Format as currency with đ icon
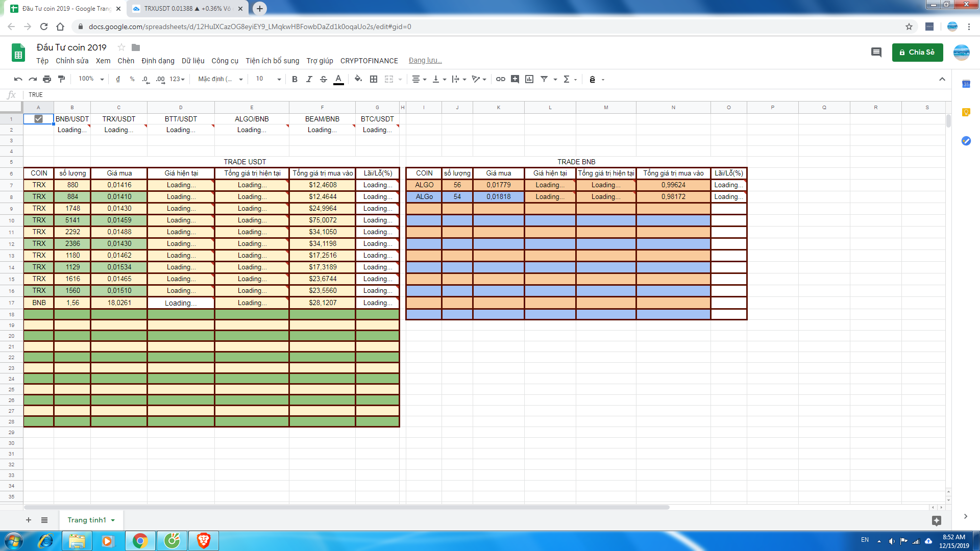This screenshot has width=980, height=551. click(x=118, y=79)
